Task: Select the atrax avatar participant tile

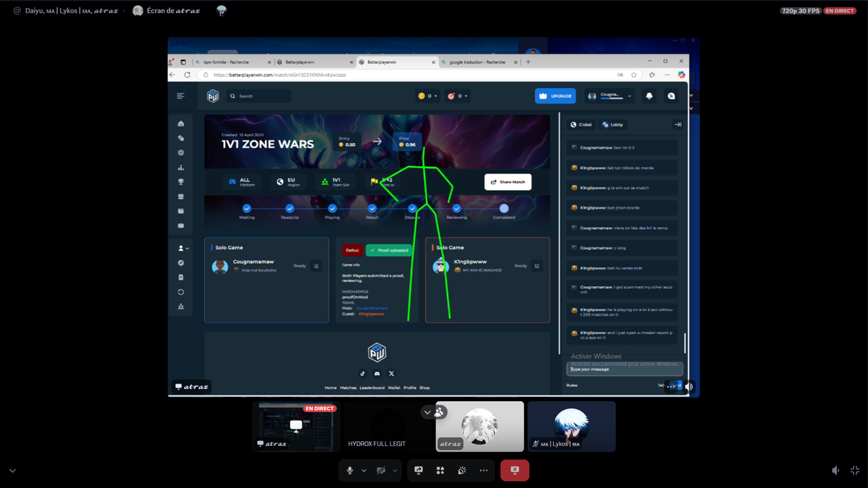Action: 480,426
